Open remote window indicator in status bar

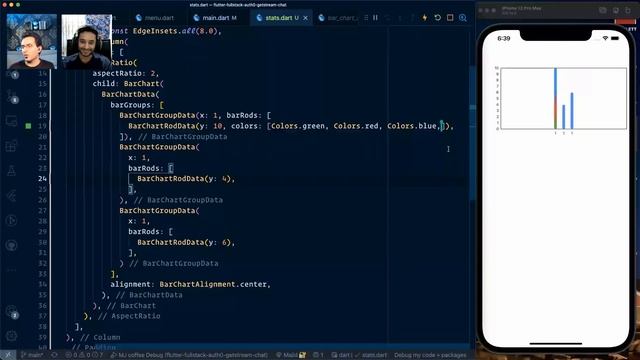click(8, 355)
